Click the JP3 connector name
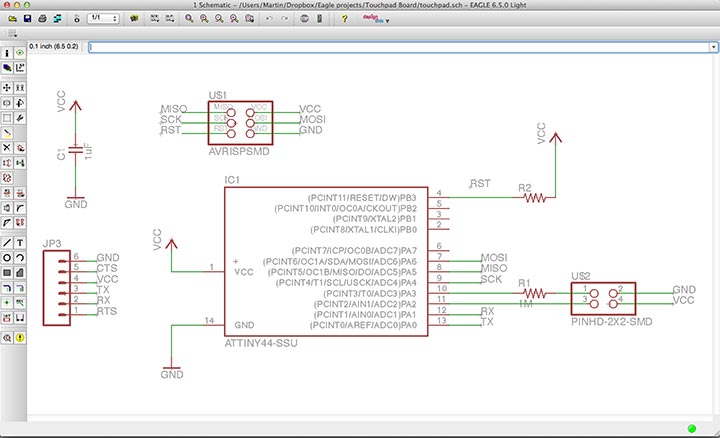Image resolution: width=720 pixels, height=438 pixels. (x=52, y=243)
